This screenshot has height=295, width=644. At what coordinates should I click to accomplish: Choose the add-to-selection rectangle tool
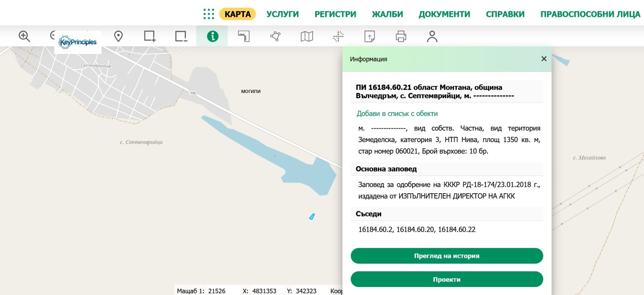[x=150, y=36]
